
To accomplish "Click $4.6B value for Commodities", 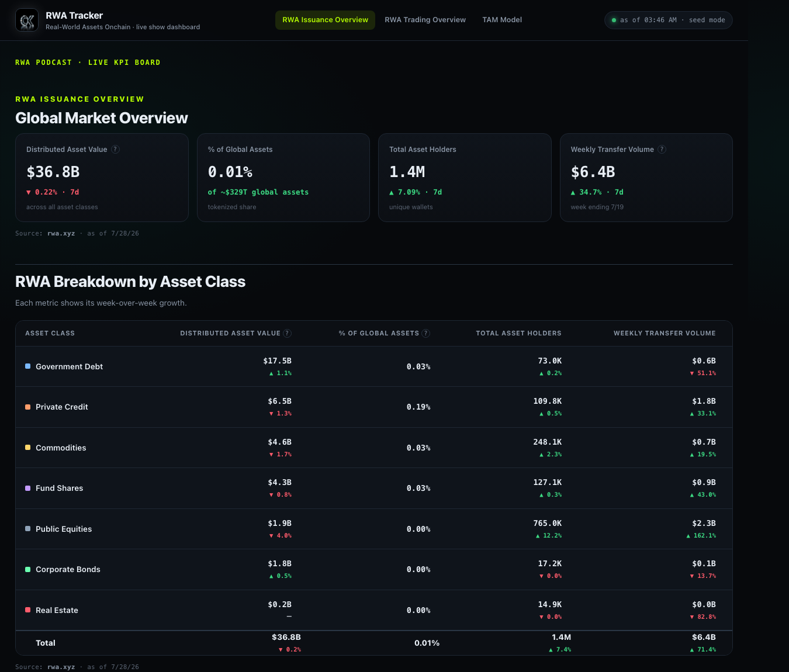I will 280,442.
